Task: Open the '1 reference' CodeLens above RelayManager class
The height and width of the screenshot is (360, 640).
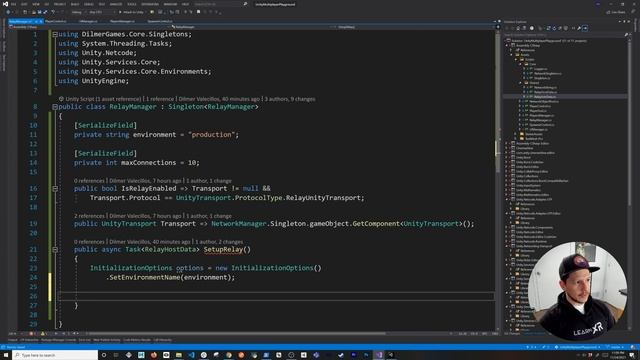Action: pyautogui.click(x=160, y=99)
